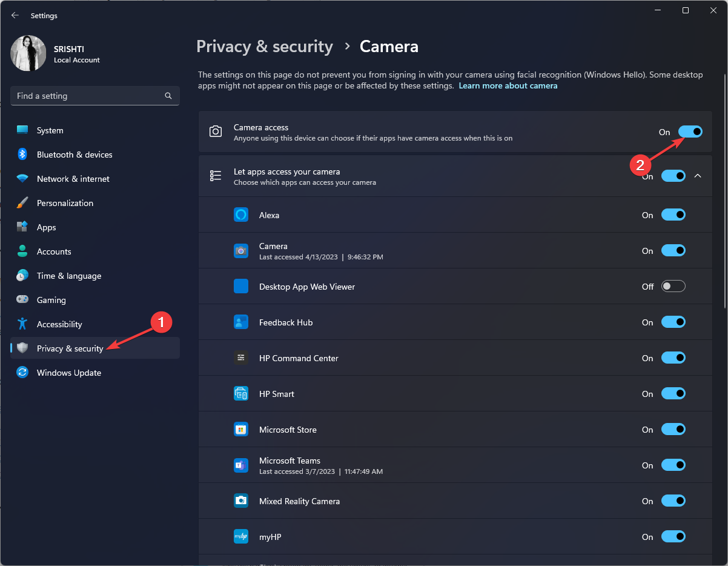728x566 pixels.
Task: Click the Accessibility figure icon
Action: 22,324
